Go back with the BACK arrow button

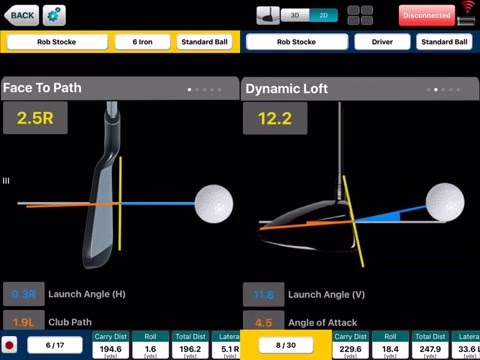point(22,15)
